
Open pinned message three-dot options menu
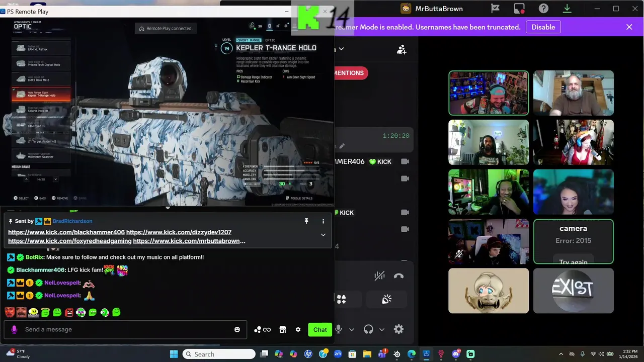click(323, 221)
